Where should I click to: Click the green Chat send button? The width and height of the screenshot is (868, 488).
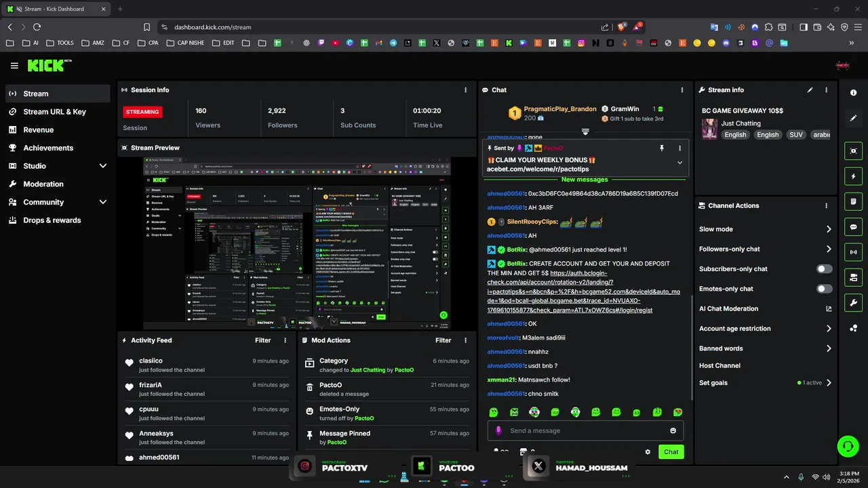[671, 452]
